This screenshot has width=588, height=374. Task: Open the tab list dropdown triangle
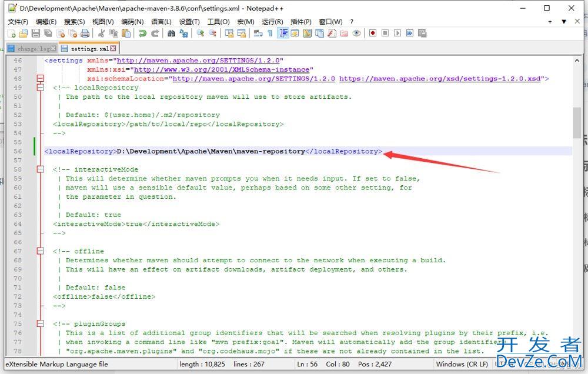564,22
